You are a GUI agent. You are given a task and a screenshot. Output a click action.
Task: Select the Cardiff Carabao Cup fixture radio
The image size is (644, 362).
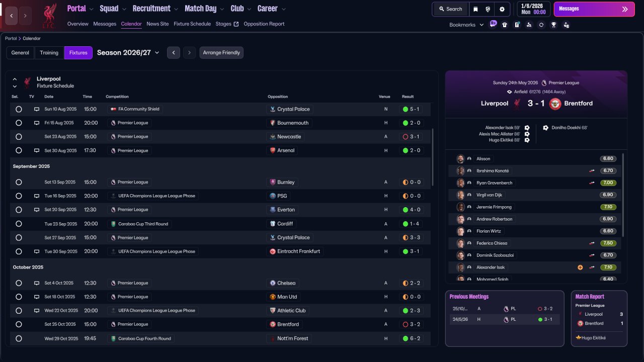19,224
